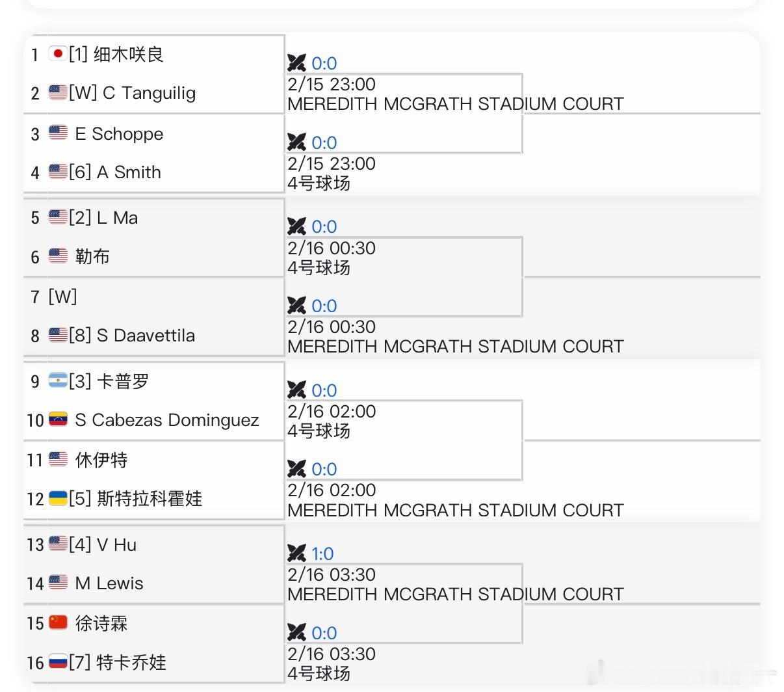Click China flag beside 徐诗霖
This screenshot has width=784, height=692.
58,623
